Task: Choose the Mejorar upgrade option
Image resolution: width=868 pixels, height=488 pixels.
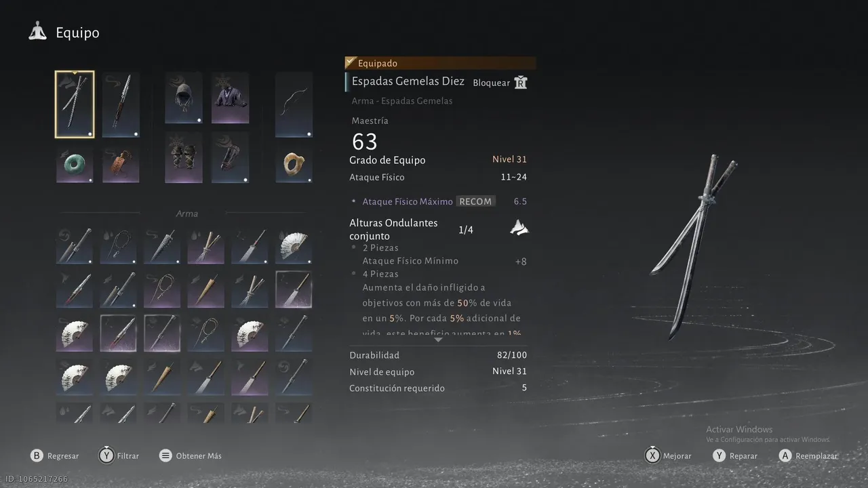Action: click(x=668, y=455)
